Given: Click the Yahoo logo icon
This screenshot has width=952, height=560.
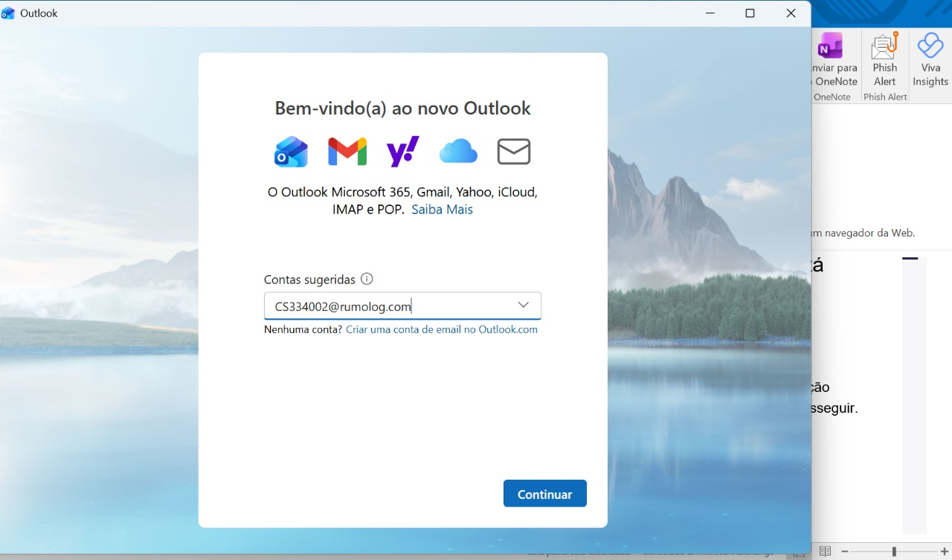Looking at the screenshot, I should [x=403, y=152].
